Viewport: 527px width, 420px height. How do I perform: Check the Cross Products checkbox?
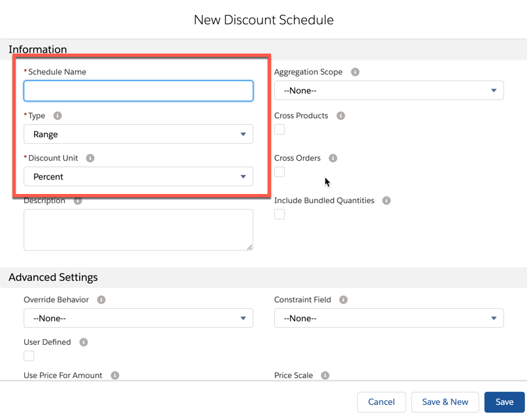click(279, 129)
